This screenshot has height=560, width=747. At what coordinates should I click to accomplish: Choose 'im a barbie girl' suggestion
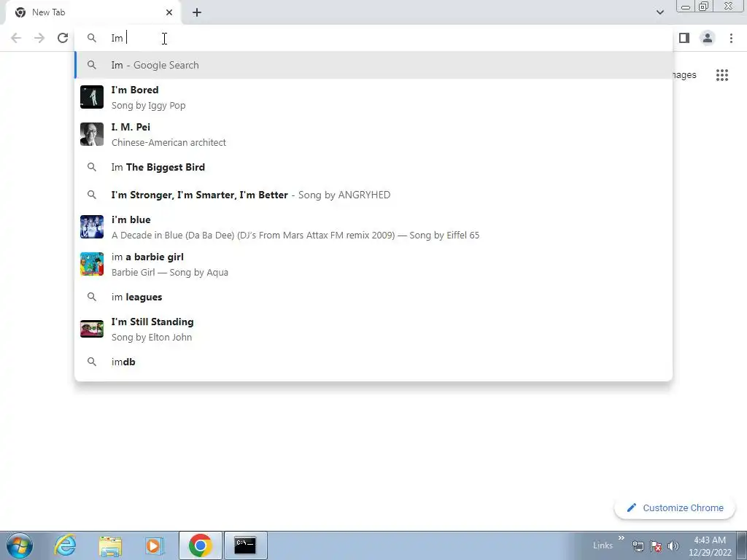(373, 264)
